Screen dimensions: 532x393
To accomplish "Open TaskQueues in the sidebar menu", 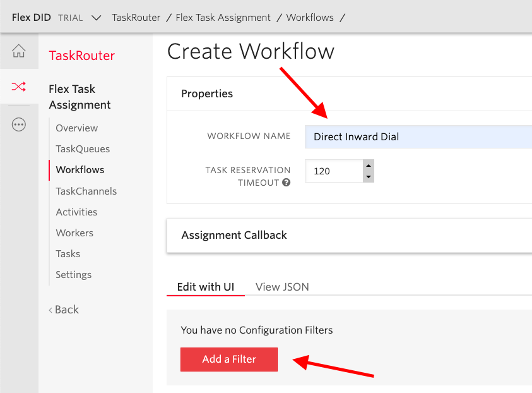I will (x=83, y=148).
